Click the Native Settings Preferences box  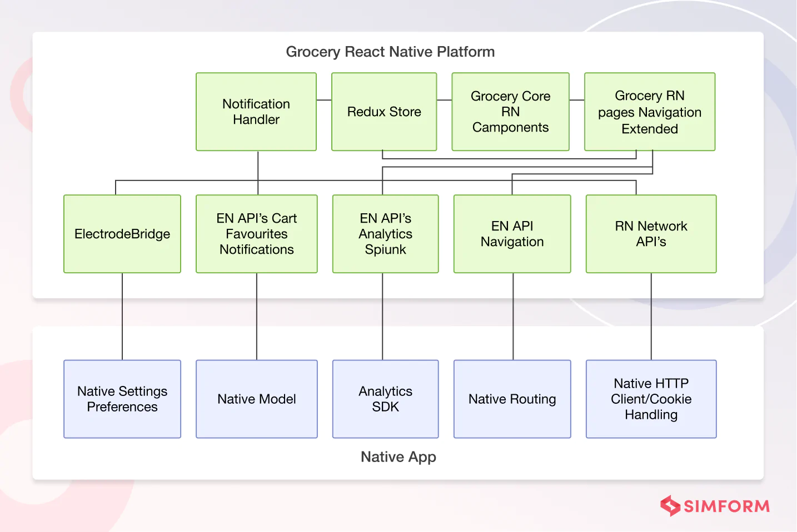(x=122, y=399)
